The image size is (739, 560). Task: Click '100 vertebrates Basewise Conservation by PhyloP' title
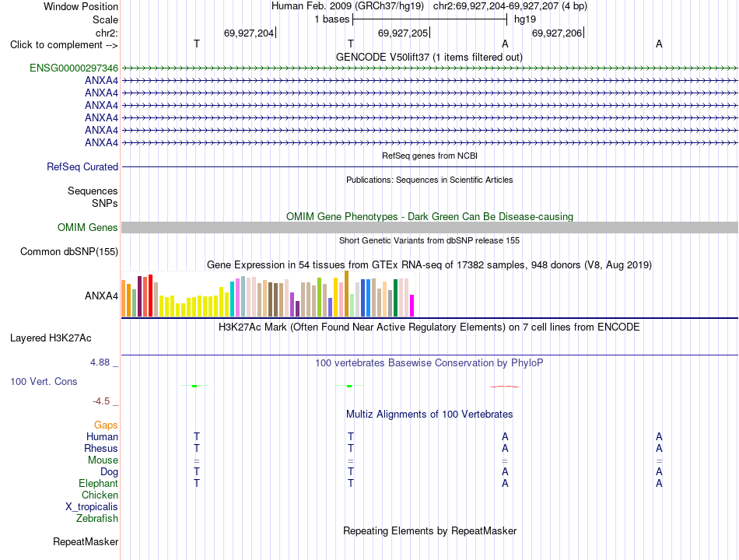click(x=429, y=363)
